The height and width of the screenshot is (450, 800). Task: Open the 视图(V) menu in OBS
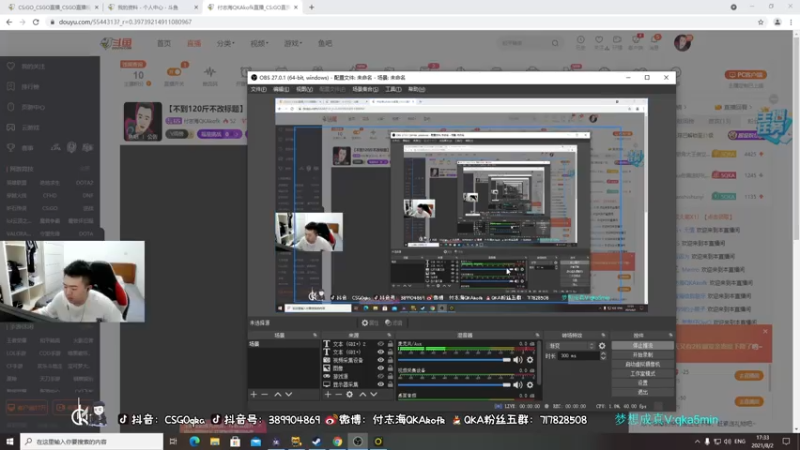point(305,89)
